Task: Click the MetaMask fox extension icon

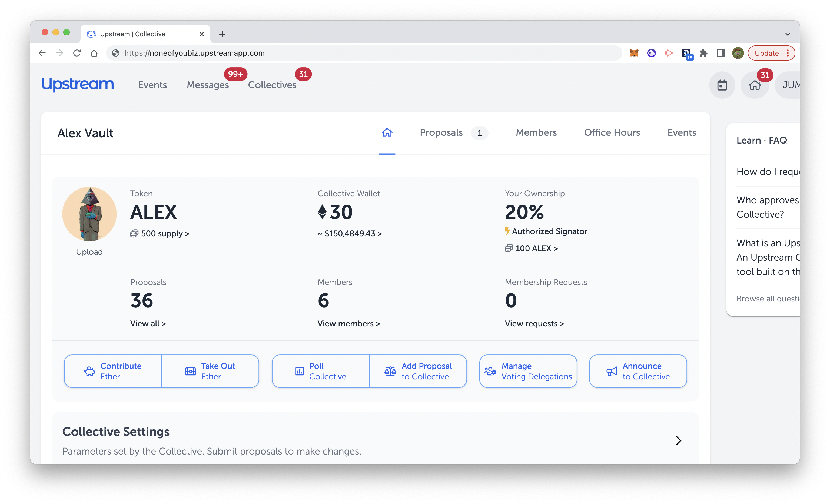Action: tap(634, 53)
